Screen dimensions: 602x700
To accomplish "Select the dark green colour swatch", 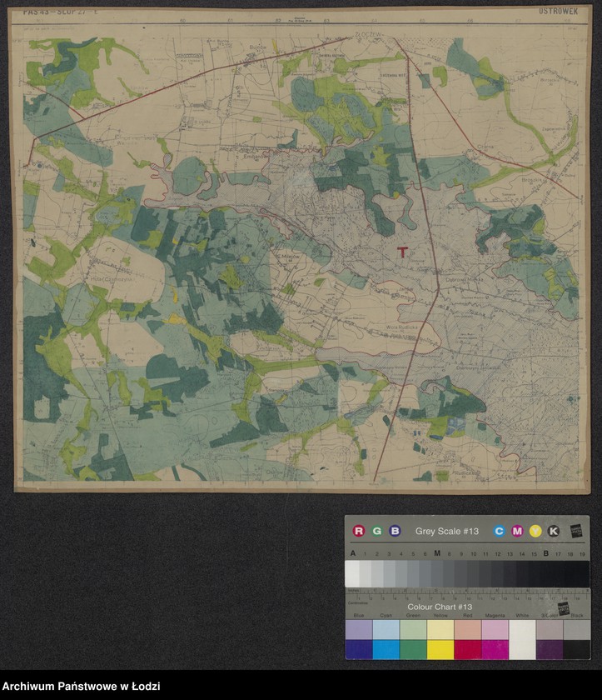I will [413, 649].
